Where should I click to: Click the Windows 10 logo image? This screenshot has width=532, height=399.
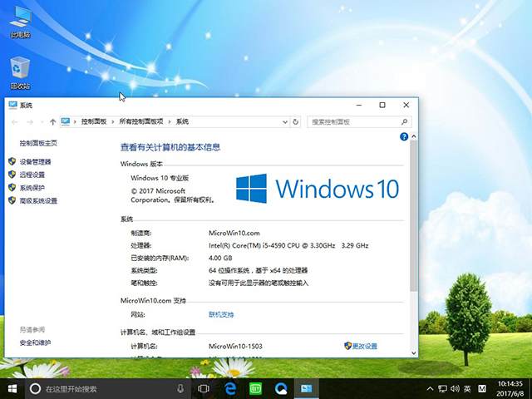318,189
